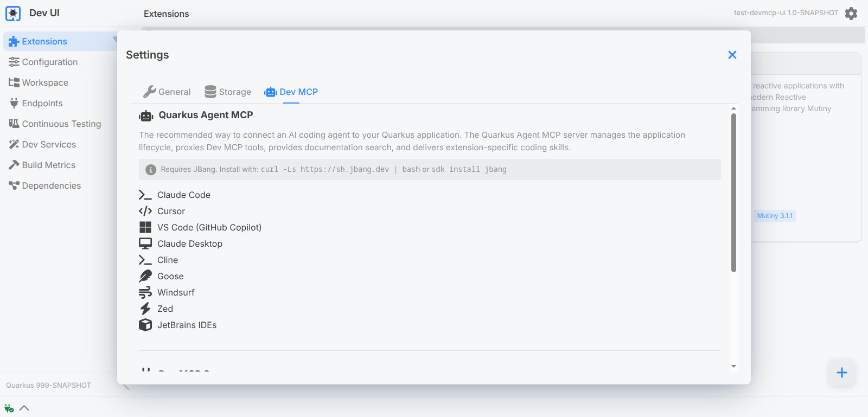This screenshot has width=868, height=417.
Task: Select the VS Code (GitHub Copilot) entry
Action: tap(200, 228)
